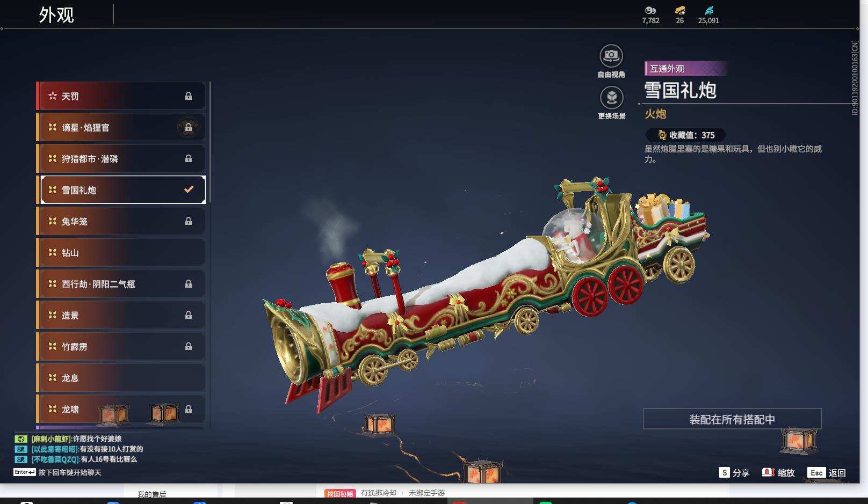Open the free camera view (自由视角) icon

pyautogui.click(x=611, y=56)
